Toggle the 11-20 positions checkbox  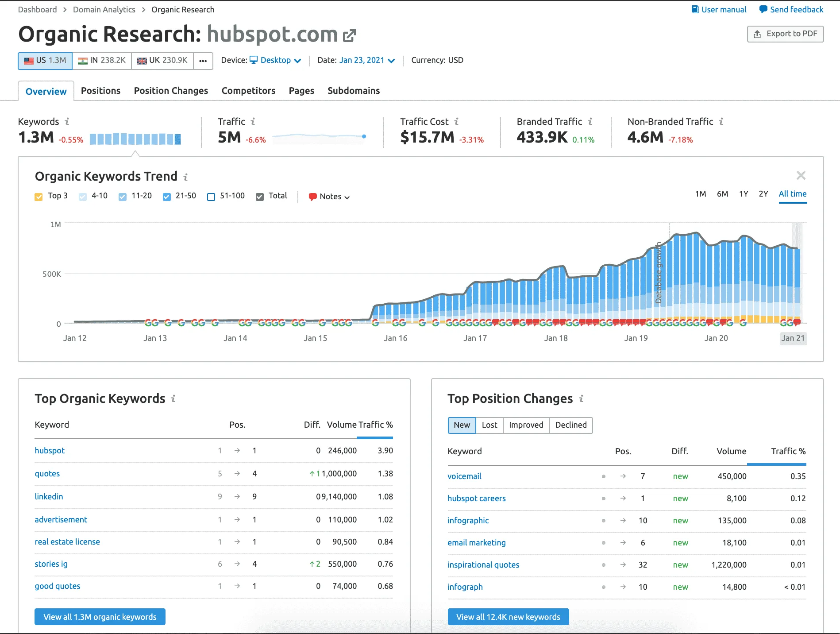click(x=123, y=197)
